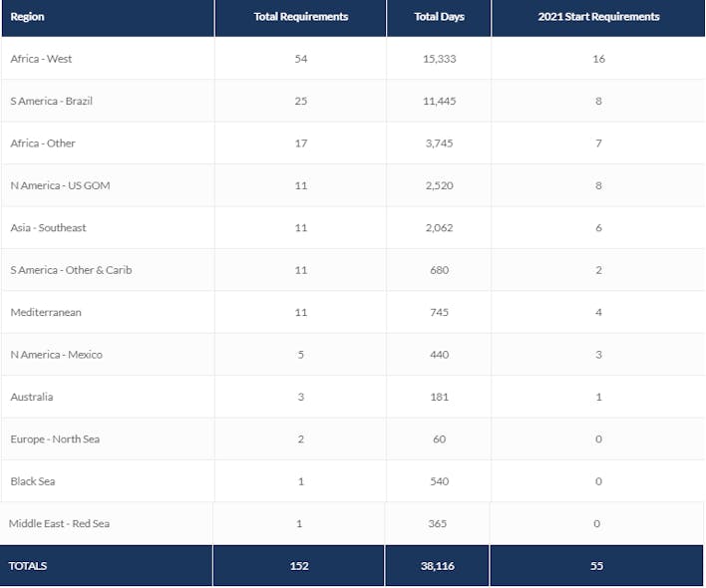
Task: Select the Australia region cell
Action: pos(32,397)
